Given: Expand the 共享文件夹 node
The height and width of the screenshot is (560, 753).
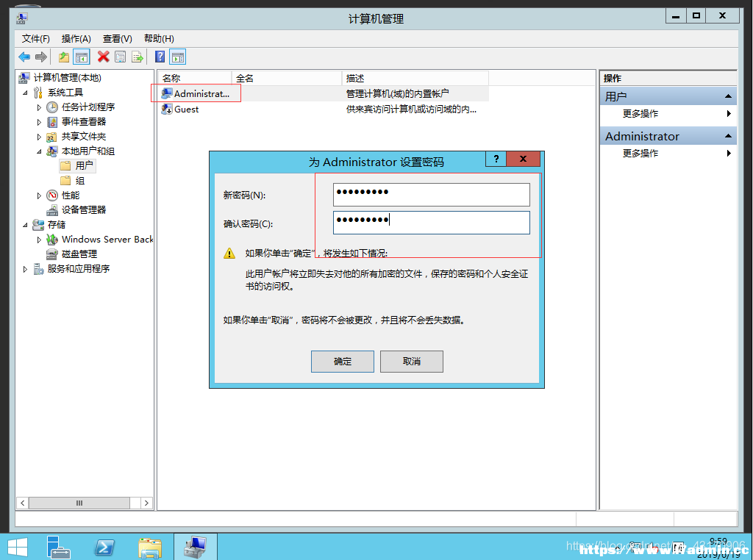Looking at the screenshot, I should 40,137.
